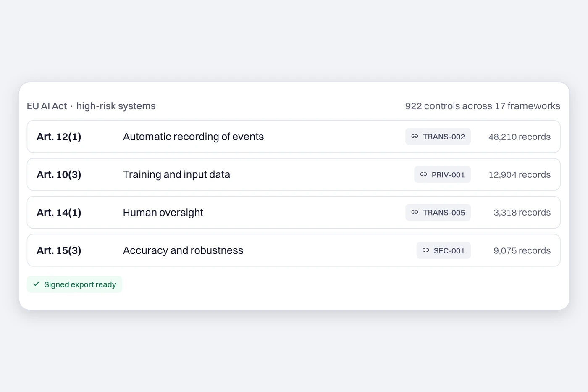Select the Art. 10(3) article label
This screenshot has height=392, width=588.
tap(59, 174)
